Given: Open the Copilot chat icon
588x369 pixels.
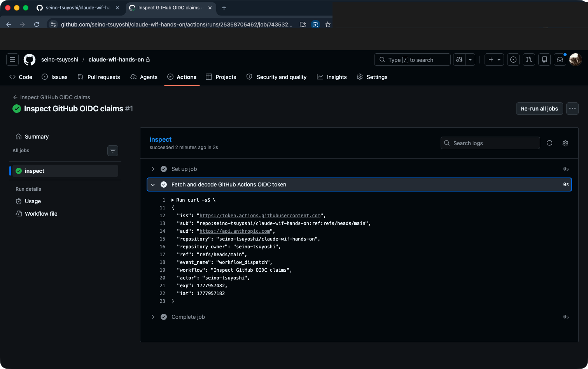Looking at the screenshot, I should 459,60.
